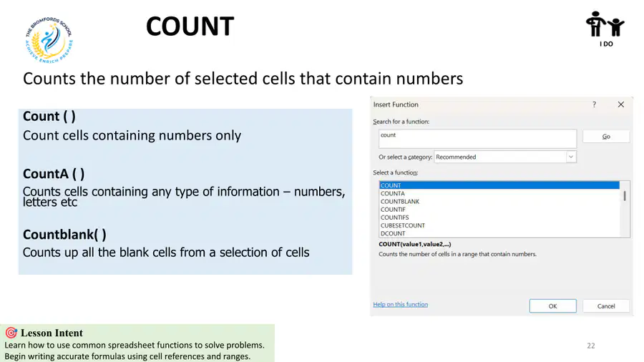
Task: Confirm with the OK button
Action: 553,306
